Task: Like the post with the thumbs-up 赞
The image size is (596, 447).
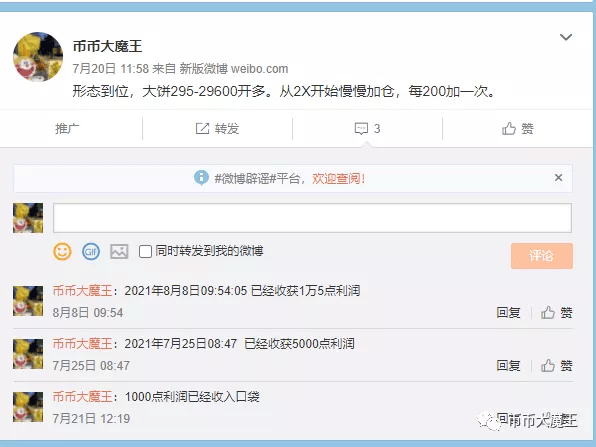Action: pos(518,128)
